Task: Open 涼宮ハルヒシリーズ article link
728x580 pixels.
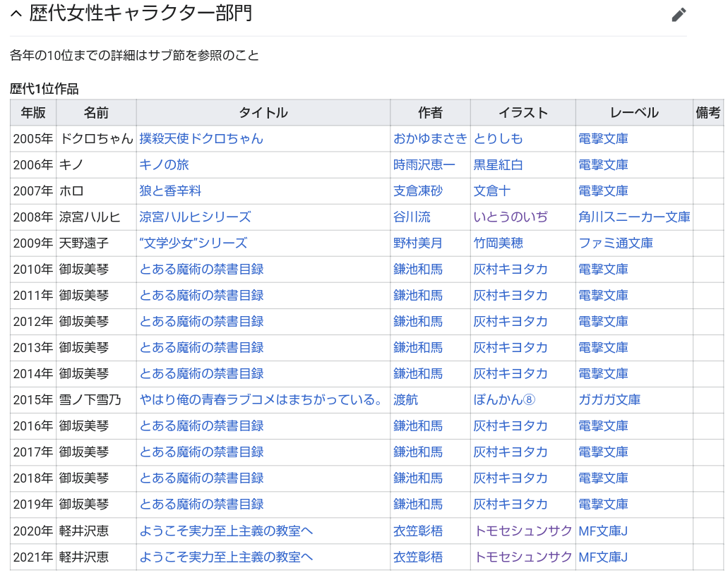Action: (x=195, y=217)
